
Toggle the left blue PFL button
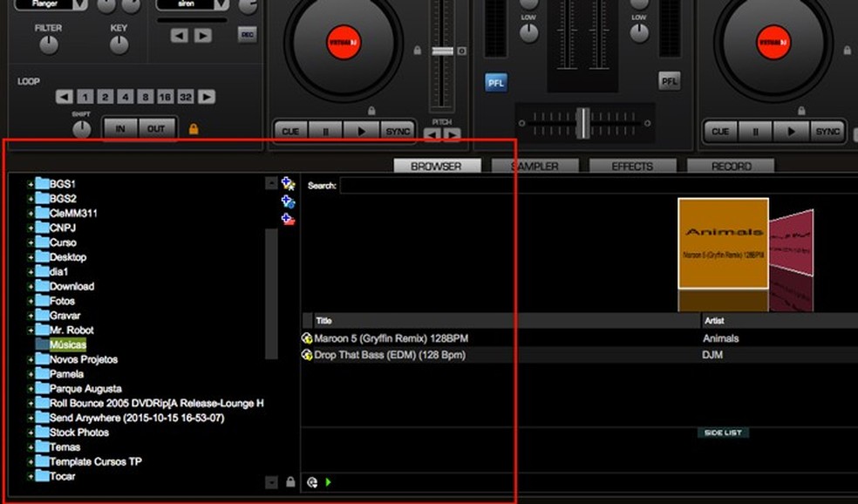point(496,82)
